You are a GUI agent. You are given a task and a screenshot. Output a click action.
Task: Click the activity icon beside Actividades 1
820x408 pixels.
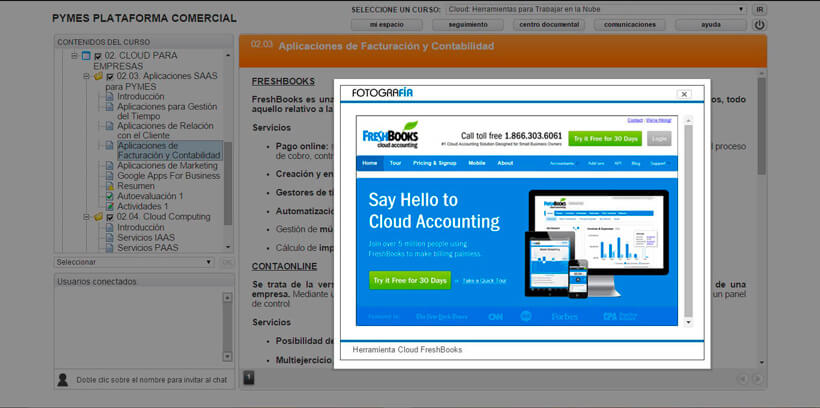click(x=109, y=207)
